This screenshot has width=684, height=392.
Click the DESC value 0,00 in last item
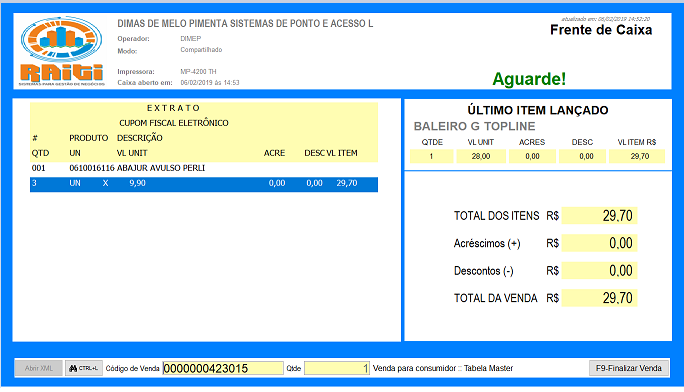582,156
